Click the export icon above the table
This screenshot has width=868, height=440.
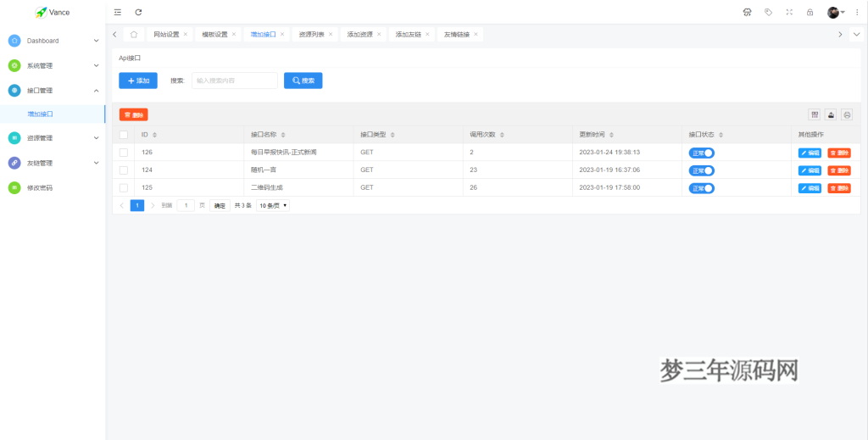pyautogui.click(x=831, y=114)
